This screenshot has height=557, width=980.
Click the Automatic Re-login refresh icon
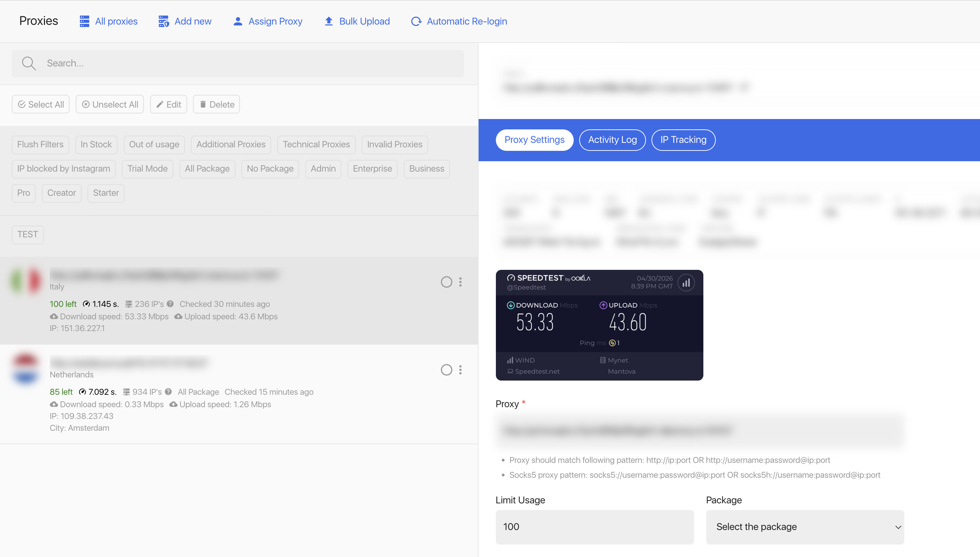click(416, 21)
